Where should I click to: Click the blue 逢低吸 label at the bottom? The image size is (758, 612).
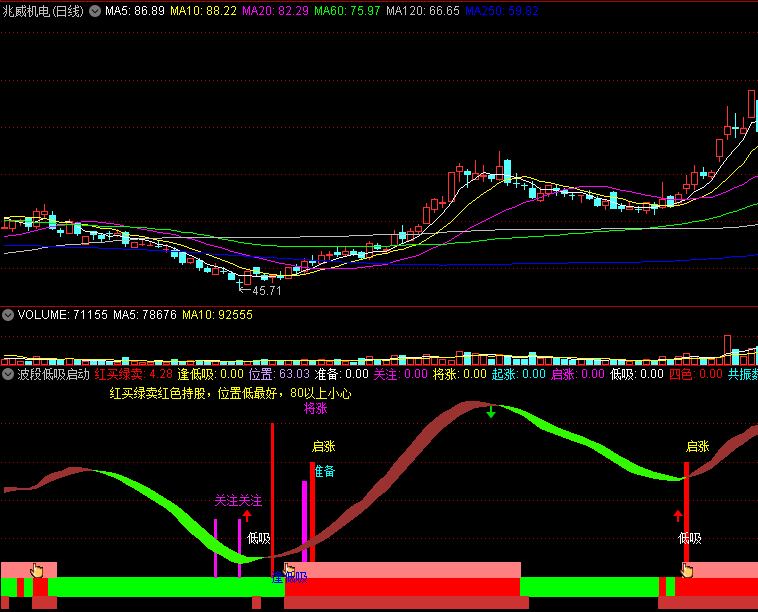(290, 577)
